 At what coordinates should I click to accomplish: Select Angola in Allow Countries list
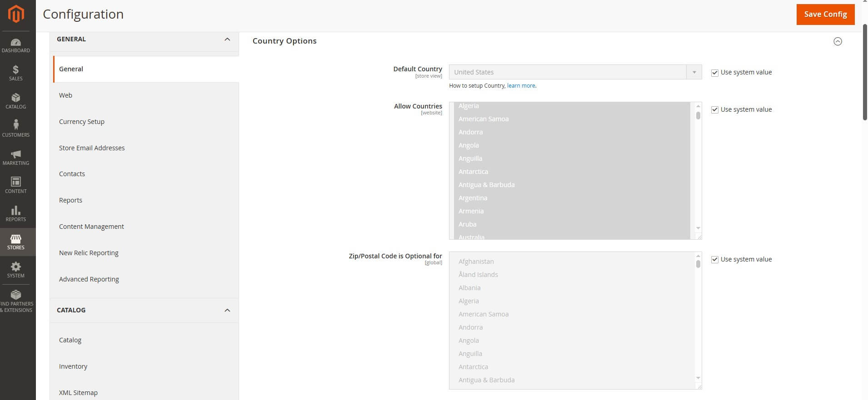click(x=572, y=145)
